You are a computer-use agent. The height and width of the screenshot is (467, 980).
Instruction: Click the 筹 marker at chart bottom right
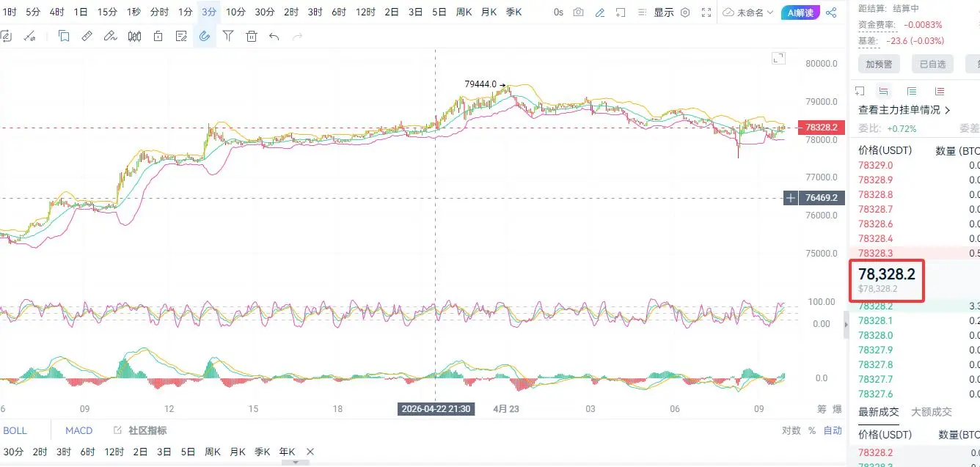point(822,409)
